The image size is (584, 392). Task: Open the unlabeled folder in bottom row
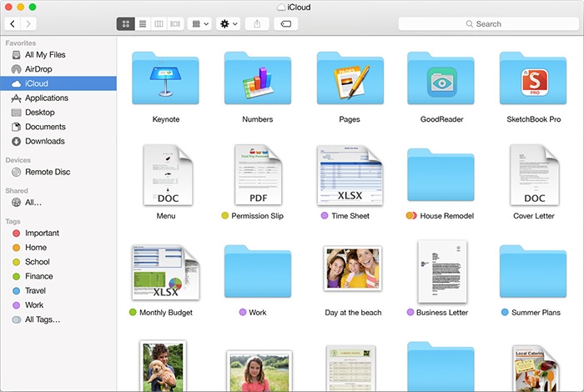[441, 367]
